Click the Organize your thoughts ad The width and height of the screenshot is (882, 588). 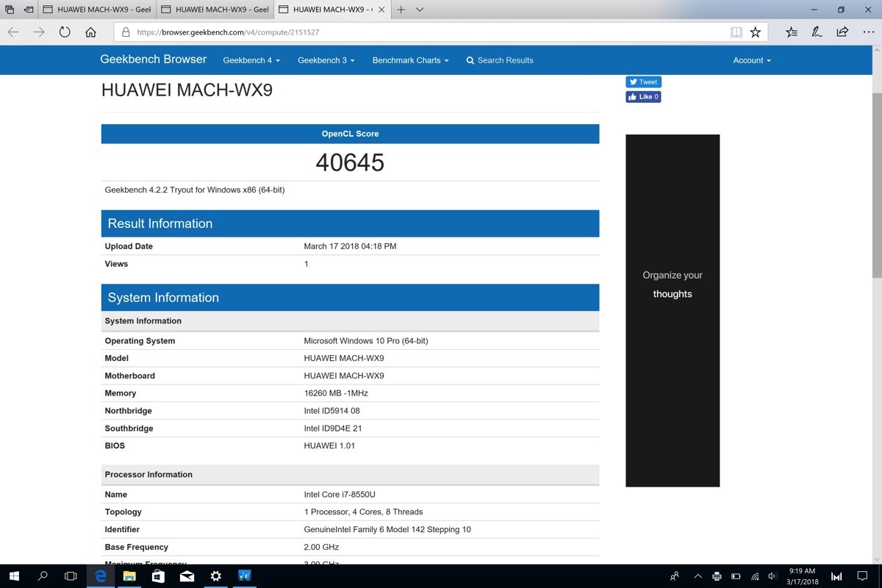(x=673, y=310)
